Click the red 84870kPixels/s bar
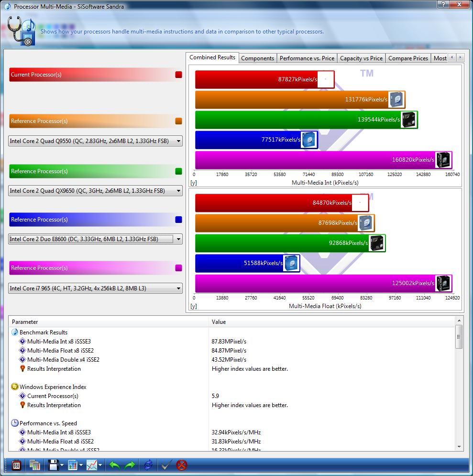 (x=282, y=203)
